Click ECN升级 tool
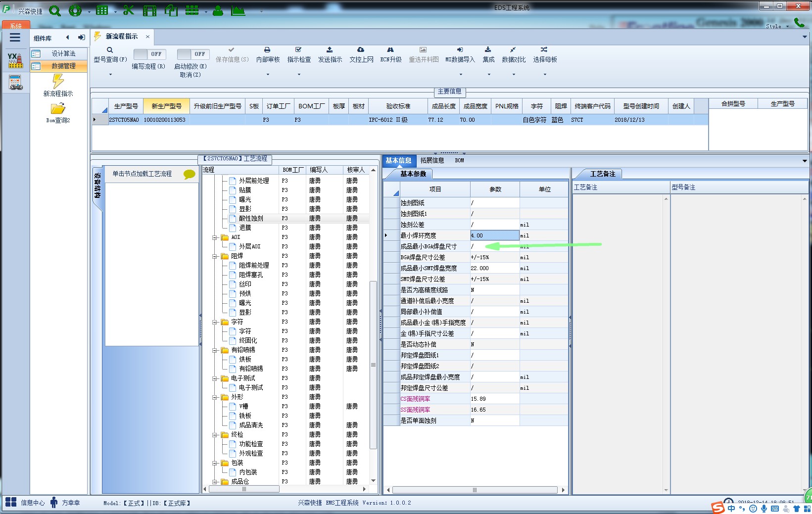The height and width of the screenshot is (514, 812). [391, 55]
